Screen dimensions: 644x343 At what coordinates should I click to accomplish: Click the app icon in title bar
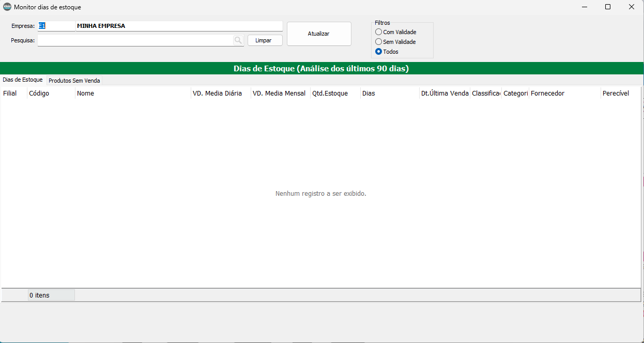pyautogui.click(x=7, y=7)
